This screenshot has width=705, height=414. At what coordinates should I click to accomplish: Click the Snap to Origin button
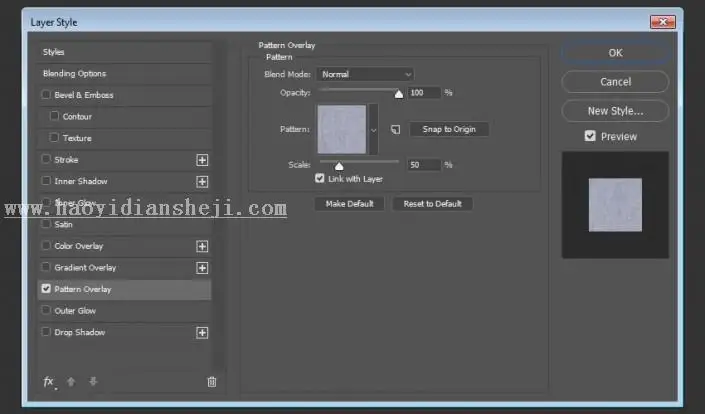[x=449, y=129]
